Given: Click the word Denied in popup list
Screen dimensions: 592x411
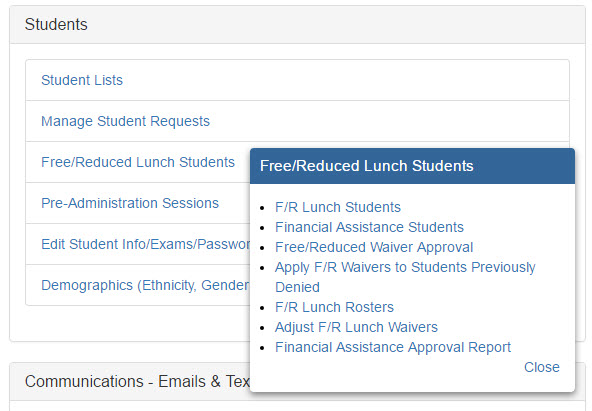Looking at the screenshot, I should [297, 287].
